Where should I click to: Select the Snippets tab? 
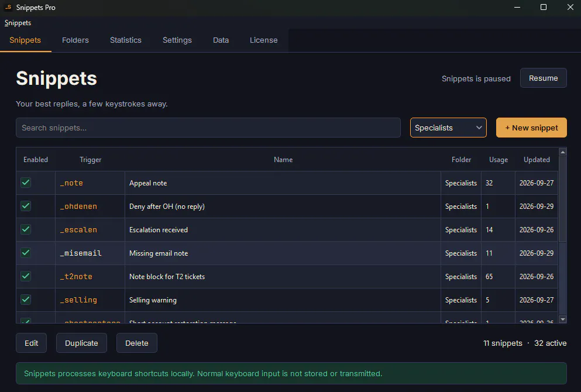(x=25, y=40)
